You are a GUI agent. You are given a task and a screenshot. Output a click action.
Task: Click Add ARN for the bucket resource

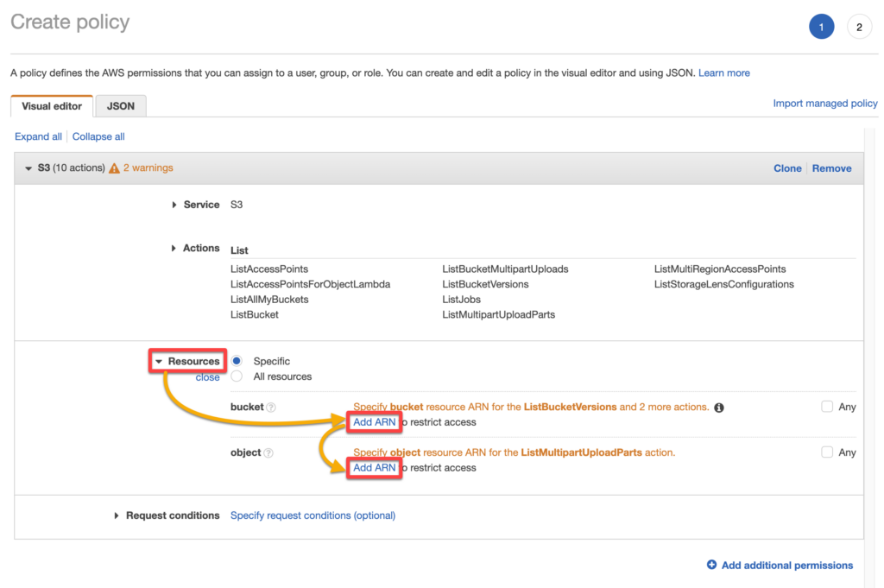[x=374, y=422]
